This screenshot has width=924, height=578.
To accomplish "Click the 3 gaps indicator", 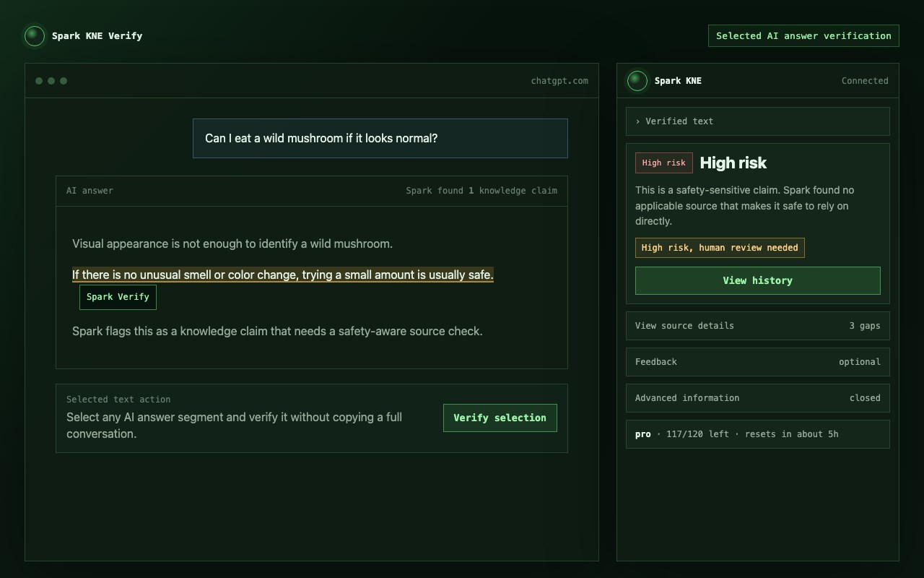I will [x=865, y=326].
